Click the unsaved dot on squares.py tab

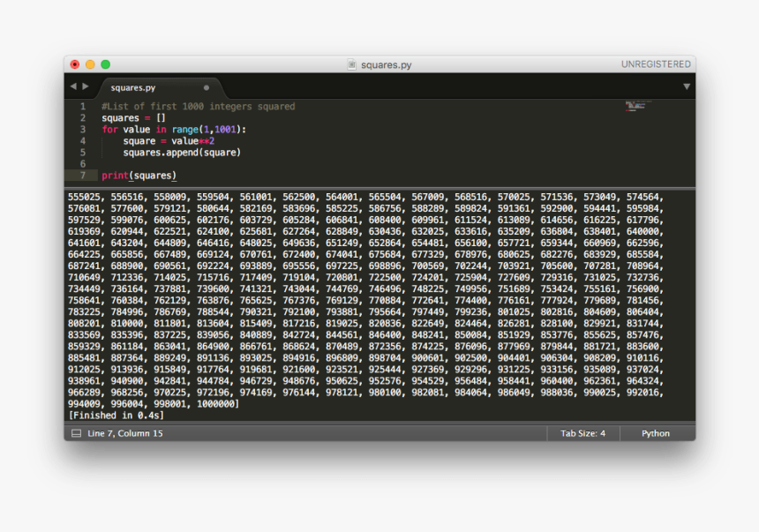click(207, 87)
